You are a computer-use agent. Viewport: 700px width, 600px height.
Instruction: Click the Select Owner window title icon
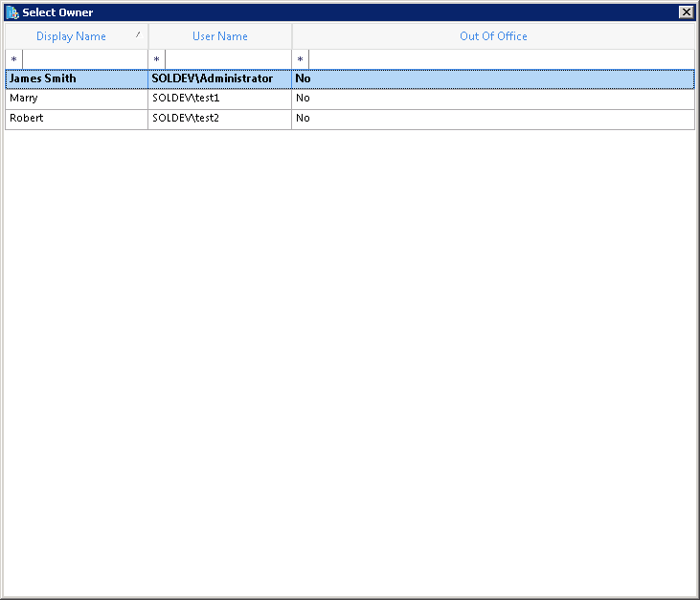12,12
